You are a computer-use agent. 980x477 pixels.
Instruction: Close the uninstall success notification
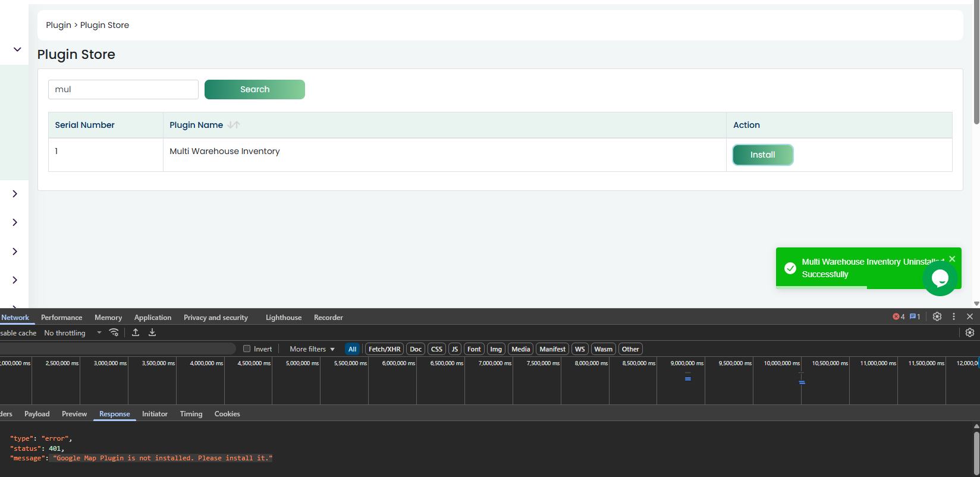click(952, 259)
